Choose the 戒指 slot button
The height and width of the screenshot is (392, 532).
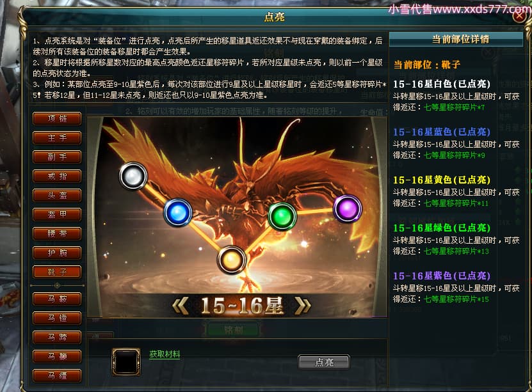tap(57, 176)
